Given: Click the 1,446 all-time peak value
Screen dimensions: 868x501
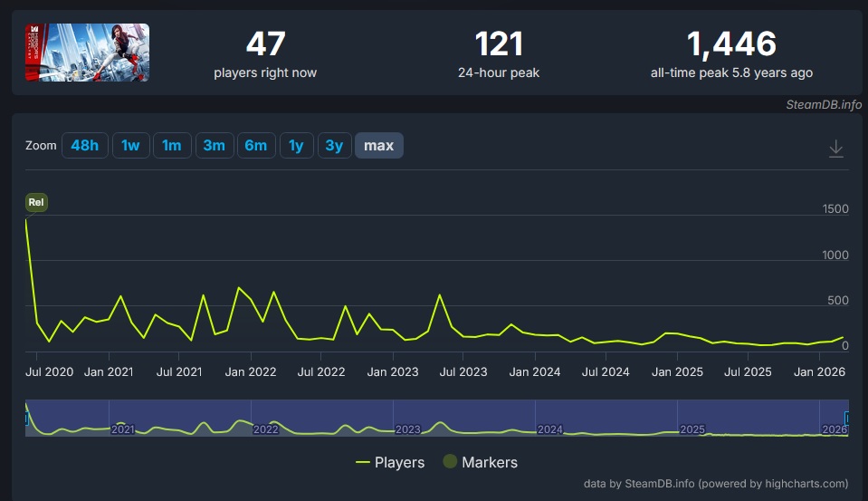Looking at the screenshot, I should [732, 43].
